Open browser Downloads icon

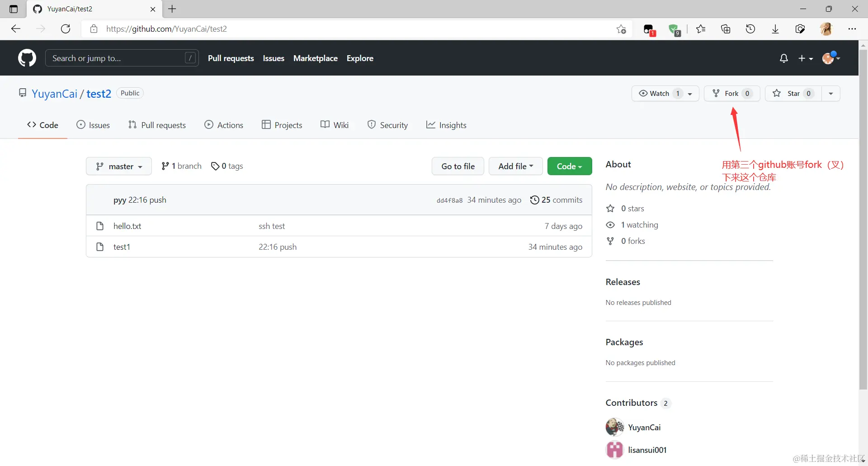point(775,29)
